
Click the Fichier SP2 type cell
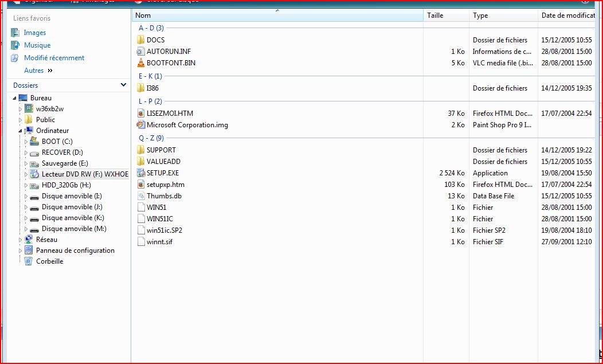pos(489,230)
